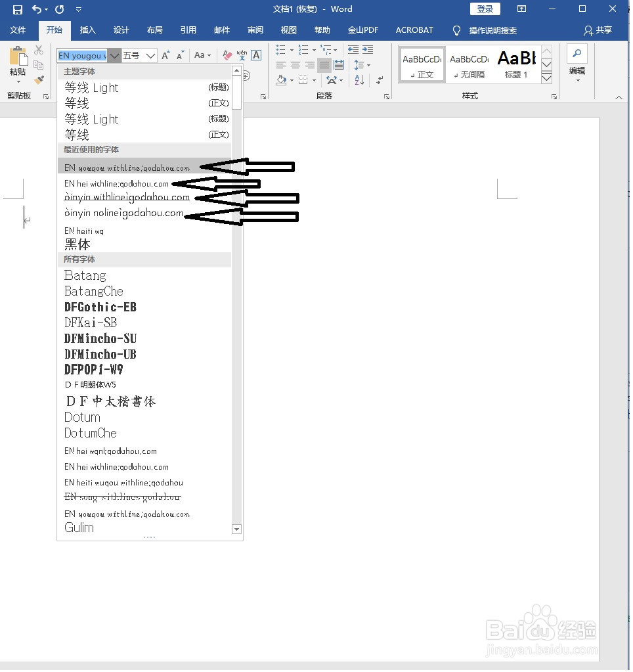Increase the paragraph indent
This screenshot has height=672, width=633.
pos(368,50)
